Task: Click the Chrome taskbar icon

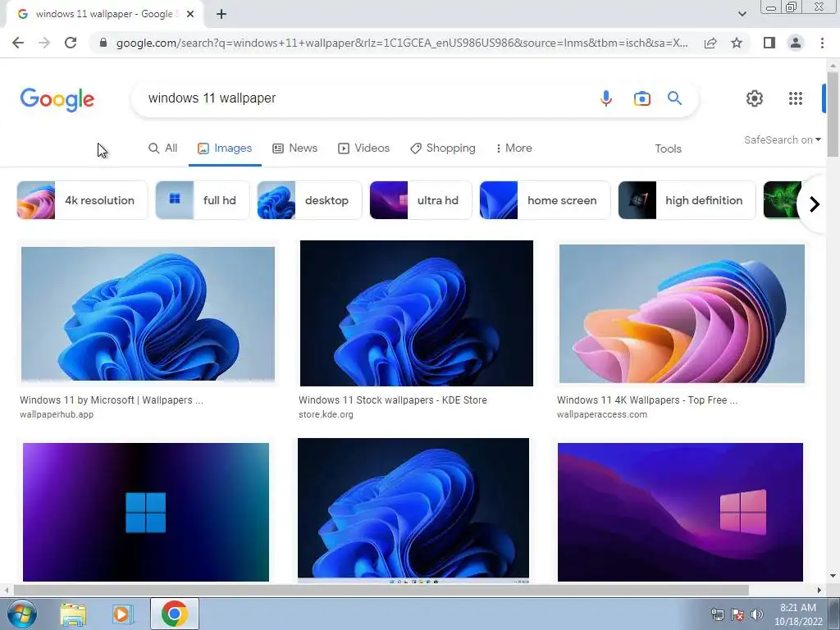Action: [174, 614]
